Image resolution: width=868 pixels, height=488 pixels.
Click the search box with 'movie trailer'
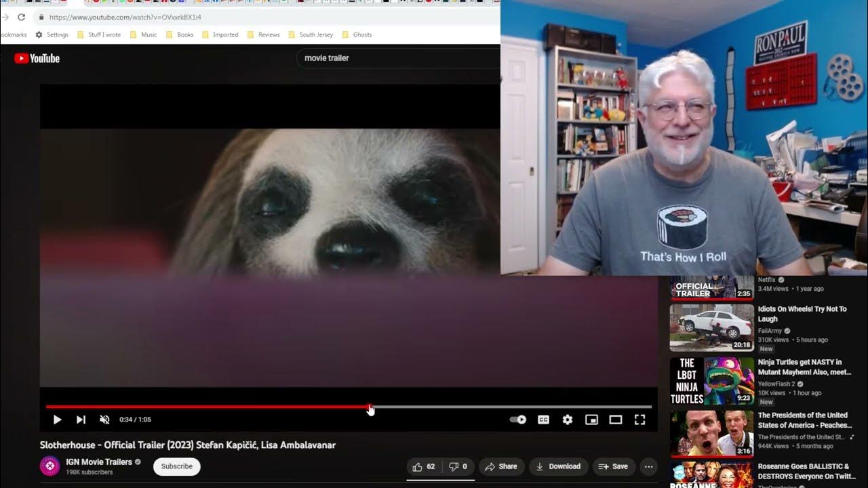pos(398,58)
